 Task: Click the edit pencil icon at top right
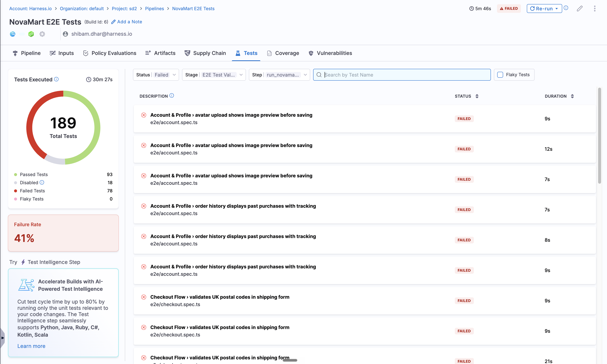579,9
